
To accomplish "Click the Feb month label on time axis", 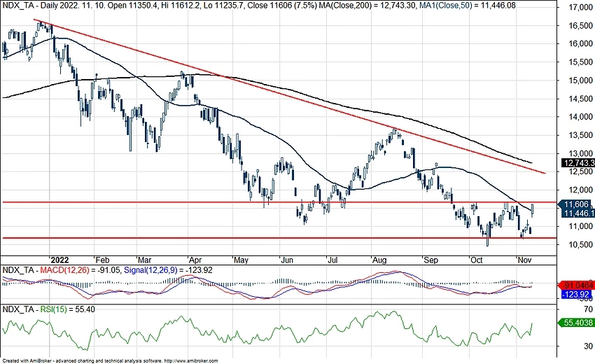I will coord(102,260).
